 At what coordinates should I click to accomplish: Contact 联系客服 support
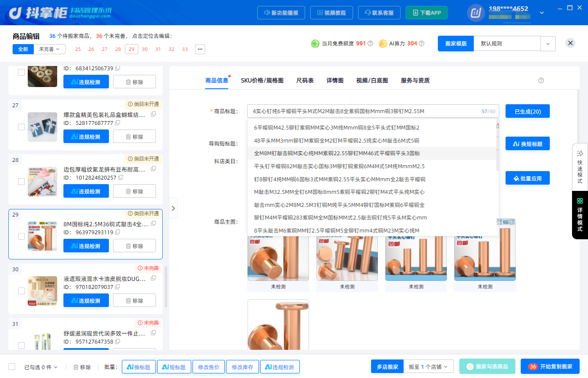pyautogui.click(x=379, y=13)
